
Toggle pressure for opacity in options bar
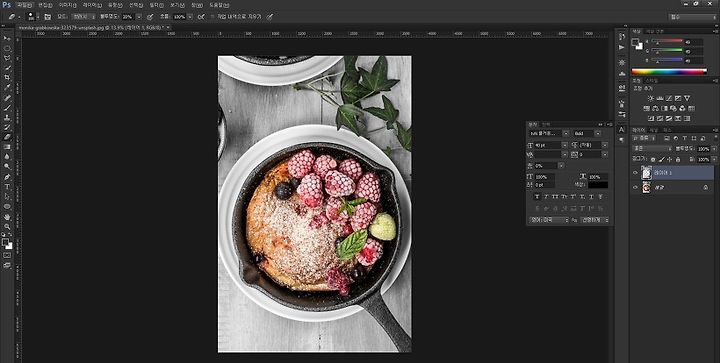coord(150,17)
